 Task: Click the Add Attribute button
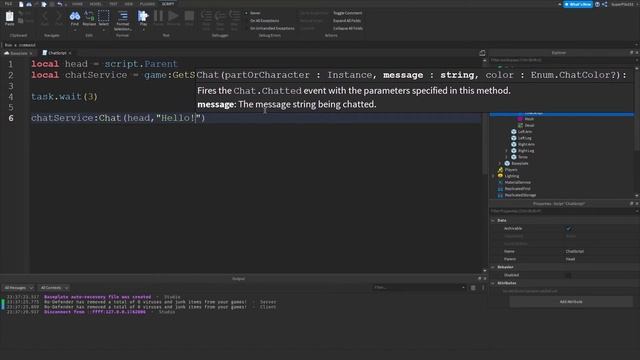tap(571, 302)
